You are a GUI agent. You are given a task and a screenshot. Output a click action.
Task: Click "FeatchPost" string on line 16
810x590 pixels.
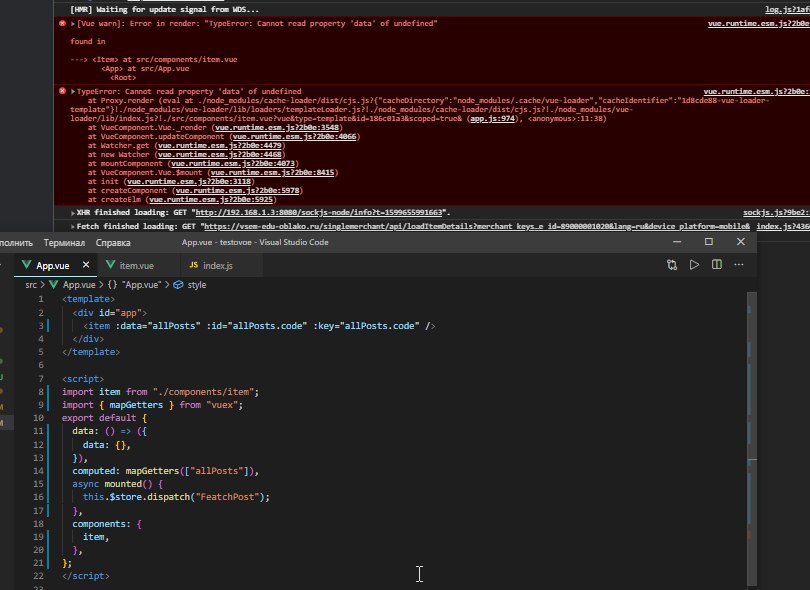[227, 497]
